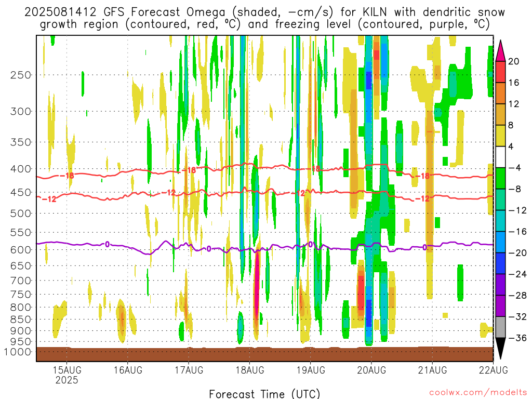
Task: Select the dark blue segment between -20 and -24
Action: [x=500, y=263]
